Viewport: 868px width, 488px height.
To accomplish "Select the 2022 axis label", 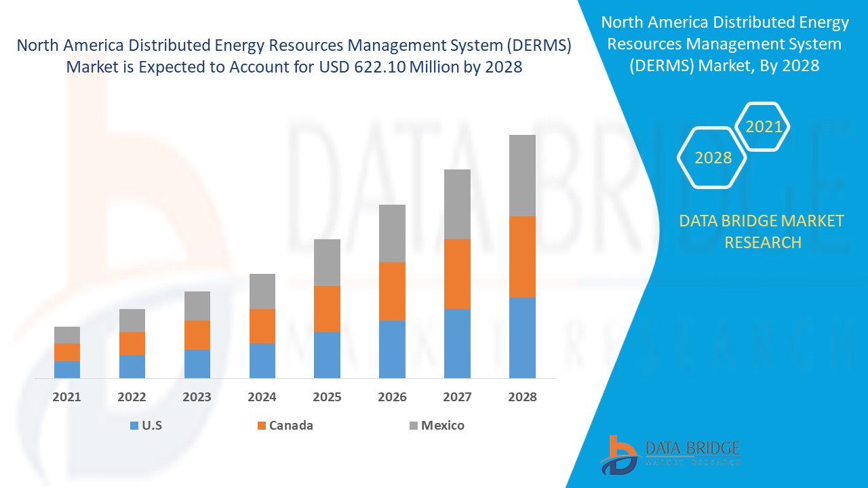I will coord(132,397).
